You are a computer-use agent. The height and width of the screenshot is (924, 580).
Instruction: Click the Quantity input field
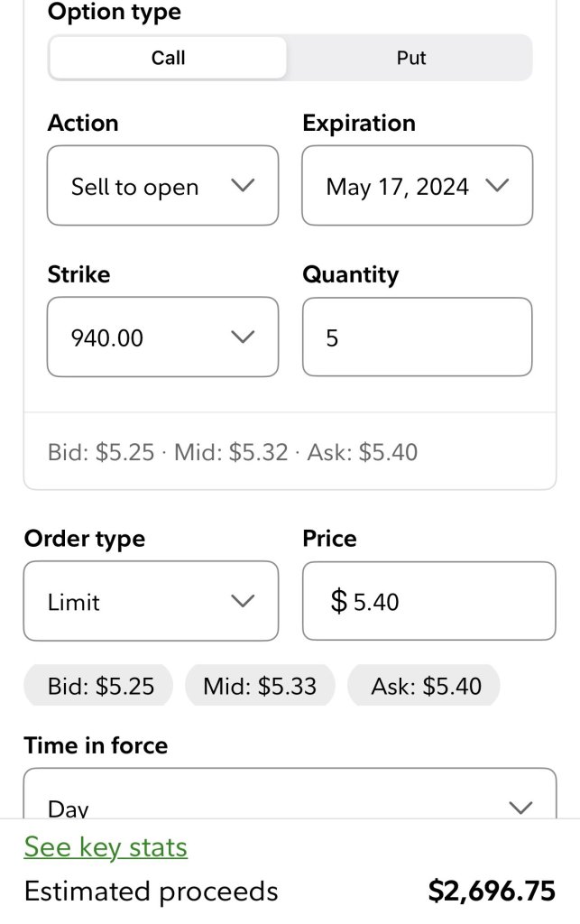coord(417,337)
